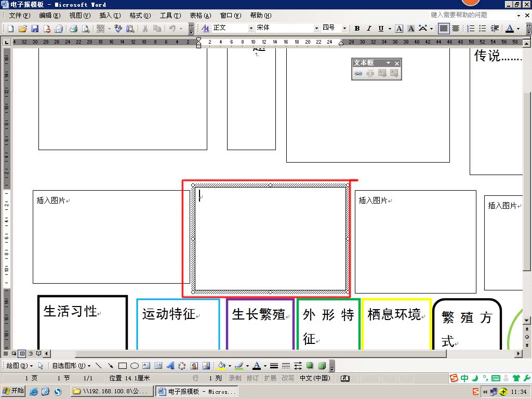Toggle Bold formatting
Screen dimensions: 532x399
click(x=357, y=29)
